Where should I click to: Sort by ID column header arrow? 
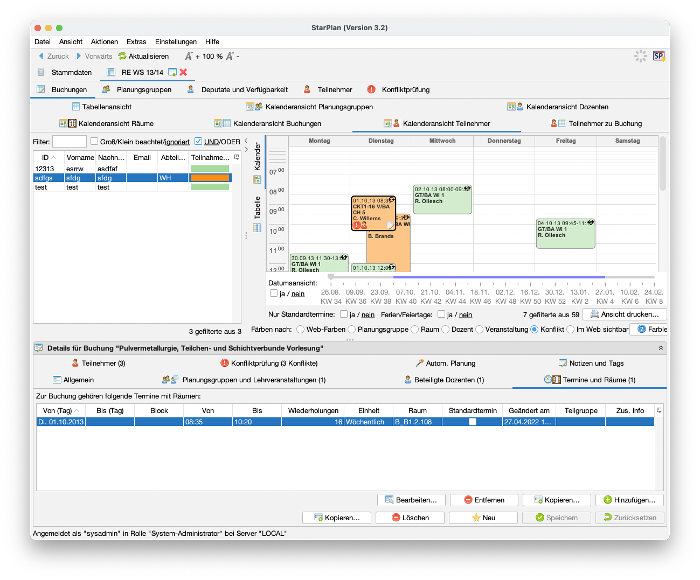tap(54, 158)
